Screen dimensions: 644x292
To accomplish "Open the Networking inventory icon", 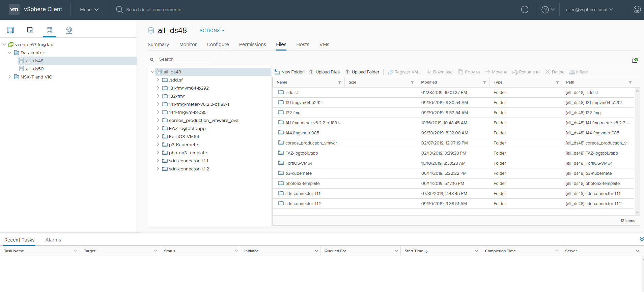I will tap(69, 30).
